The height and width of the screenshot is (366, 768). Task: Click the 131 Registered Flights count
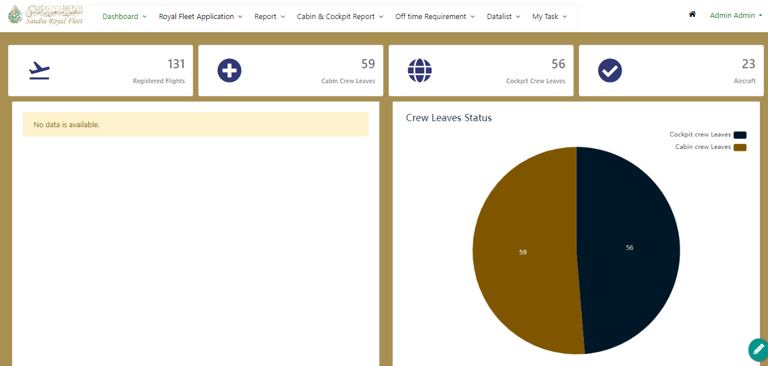click(x=176, y=64)
